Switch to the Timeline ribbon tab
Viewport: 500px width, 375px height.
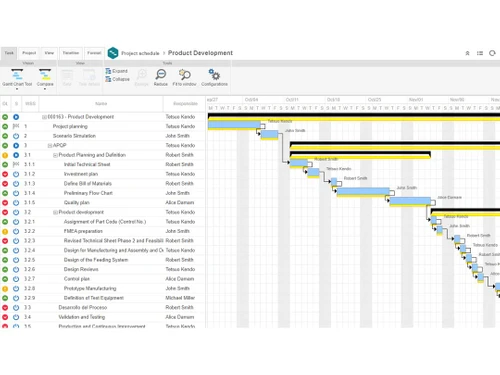tap(71, 53)
